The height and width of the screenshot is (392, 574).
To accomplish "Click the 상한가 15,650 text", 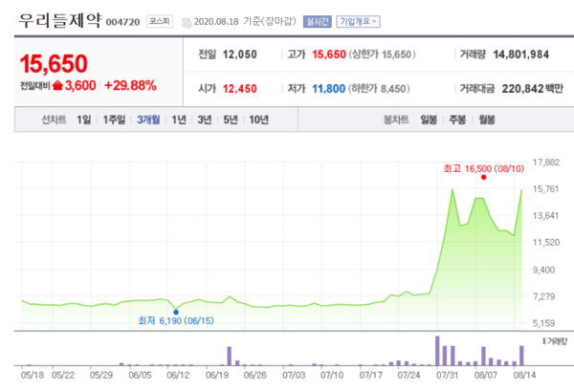I will point(383,54).
